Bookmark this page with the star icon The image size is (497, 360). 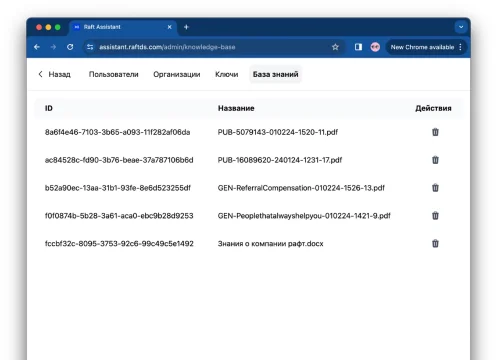coord(335,47)
